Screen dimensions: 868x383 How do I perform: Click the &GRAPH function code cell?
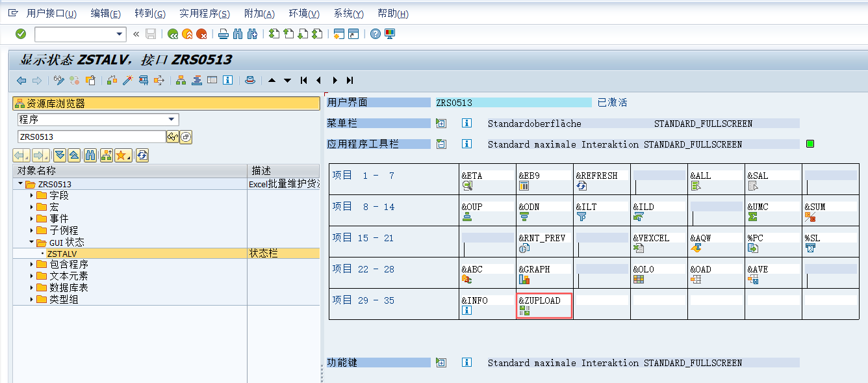point(544,273)
